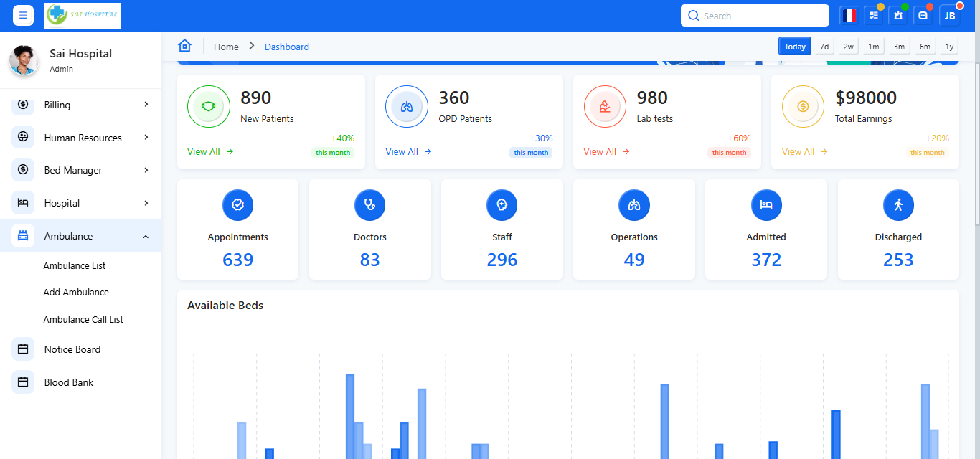The height and width of the screenshot is (459, 980).
Task: Click the Doctors stethoscope icon
Action: tap(369, 205)
